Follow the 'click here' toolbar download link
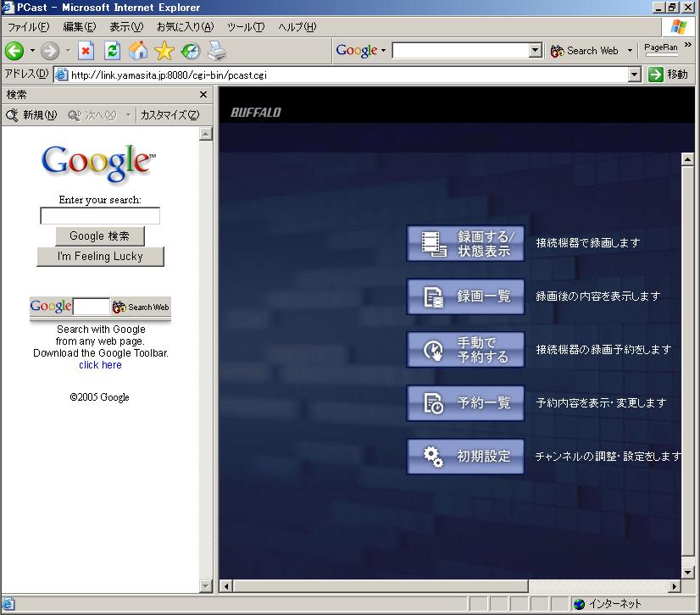The image size is (700, 615). coord(100,365)
